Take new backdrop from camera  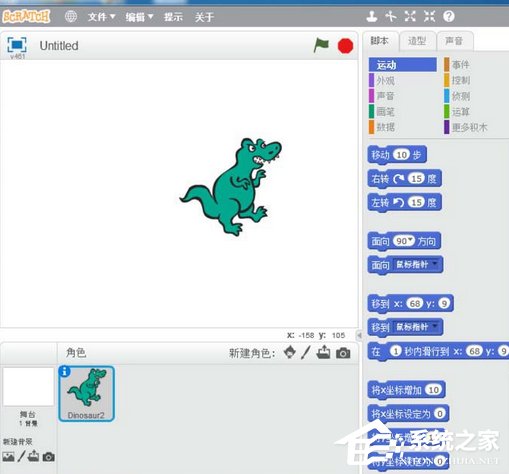point(49,457)
